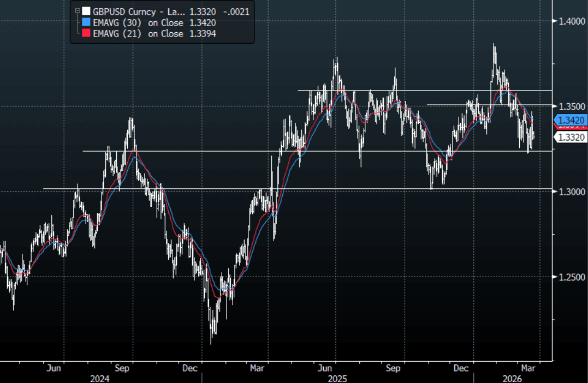Open the blue EMAVG (30) color swatch
The width and height of the screenshot is (588, 383).
(x=86, y=22)
